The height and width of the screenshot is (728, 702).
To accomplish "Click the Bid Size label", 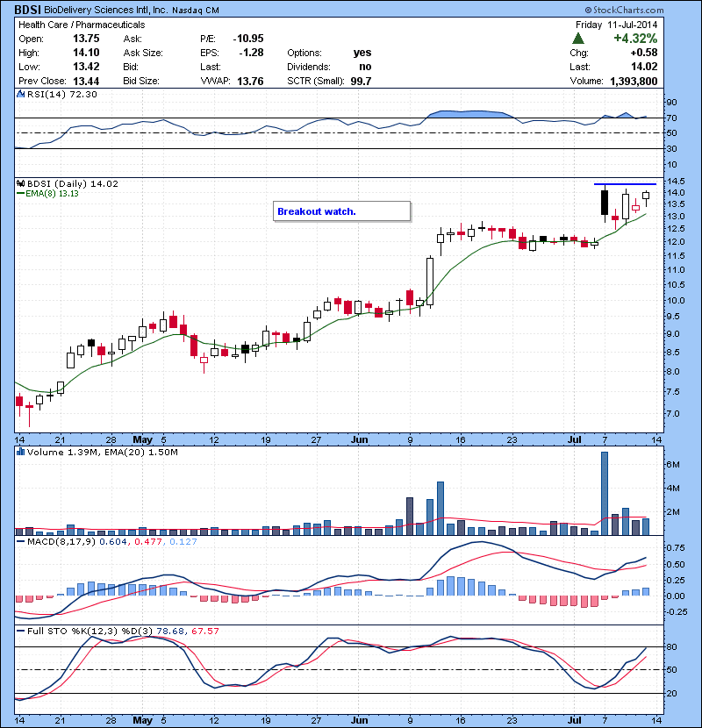I will coord(141,81).
